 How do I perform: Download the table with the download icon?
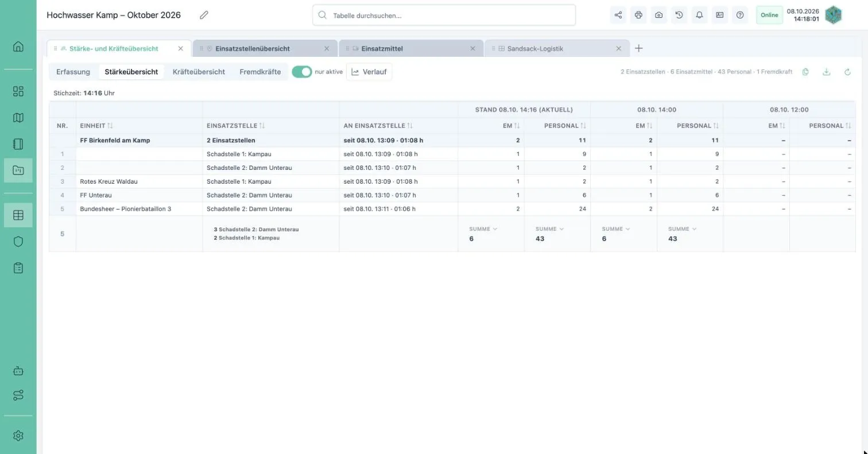[x=827, y=72]
